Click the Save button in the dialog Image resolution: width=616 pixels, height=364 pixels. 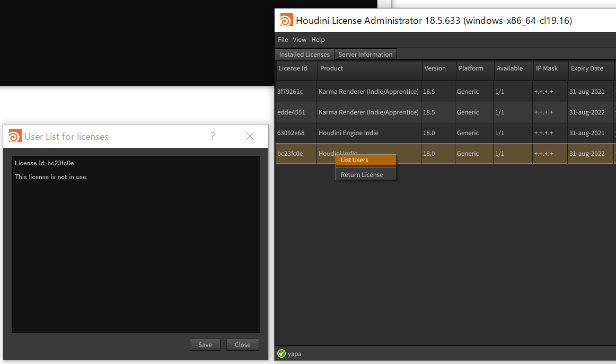[205, 344]
